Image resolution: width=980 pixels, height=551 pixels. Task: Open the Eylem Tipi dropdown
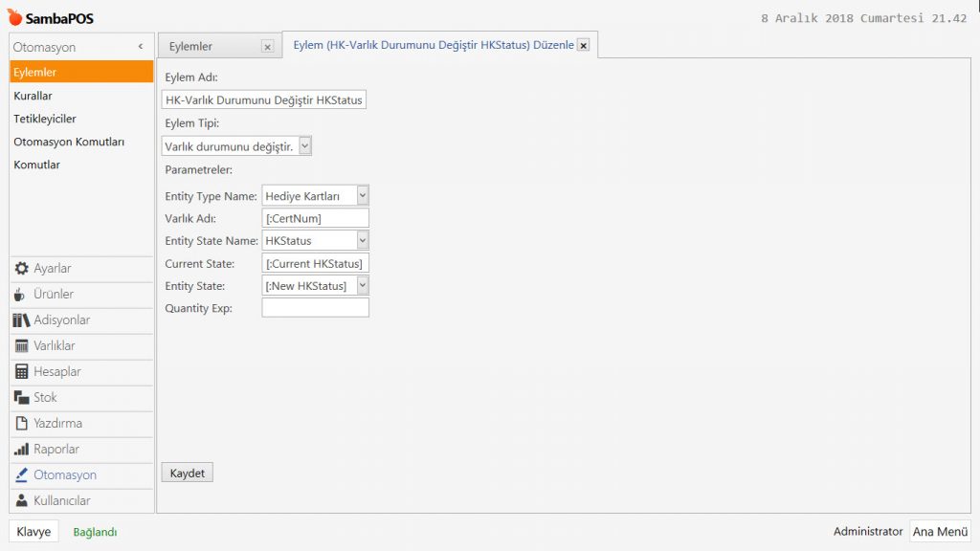tap(304, 146)
